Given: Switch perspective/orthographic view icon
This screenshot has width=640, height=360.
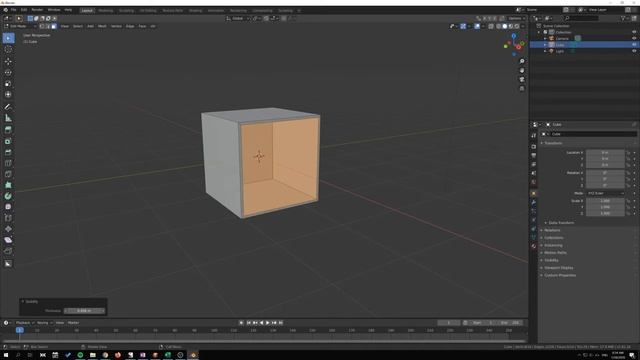Looking at the screenshot, I should (x=522, y=89).
